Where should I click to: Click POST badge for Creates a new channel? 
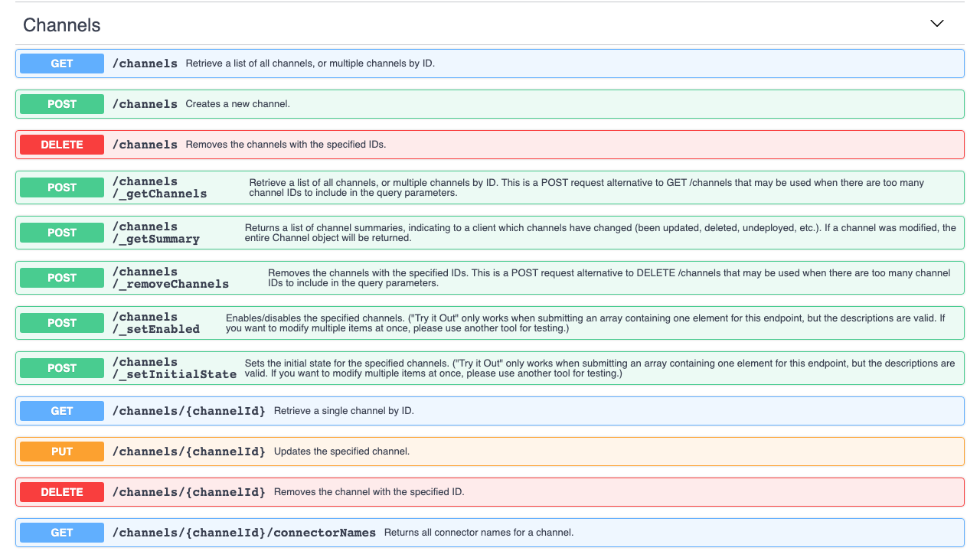point(62,104)
